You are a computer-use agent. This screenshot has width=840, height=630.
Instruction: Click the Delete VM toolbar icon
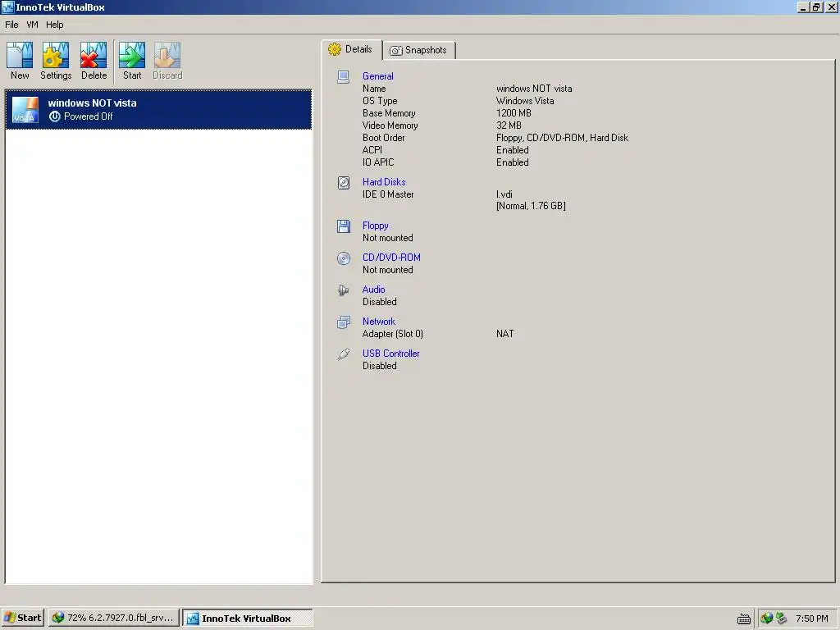(94, 55)
